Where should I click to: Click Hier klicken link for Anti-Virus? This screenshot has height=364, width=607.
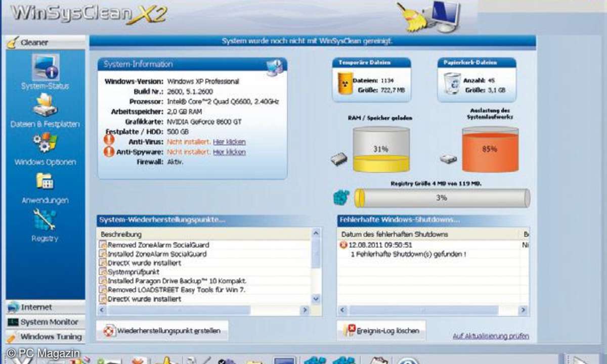[x=229, y=142]
